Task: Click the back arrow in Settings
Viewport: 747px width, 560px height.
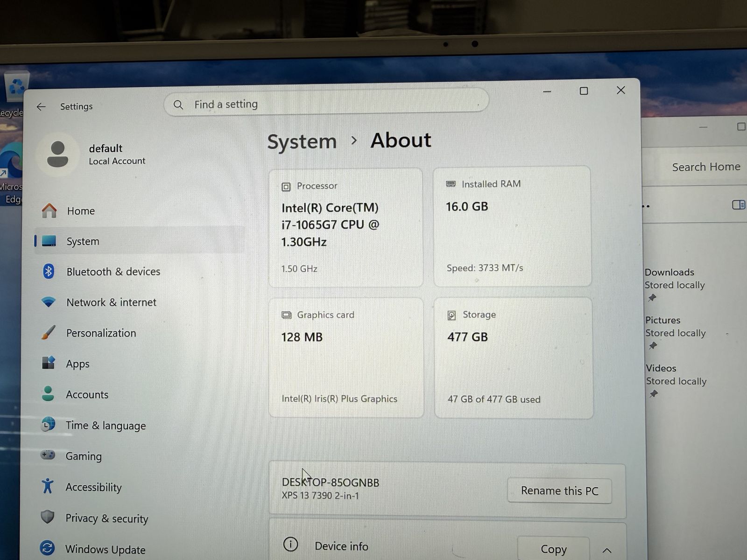Action: pyautogui.click(x=41, y=107)
